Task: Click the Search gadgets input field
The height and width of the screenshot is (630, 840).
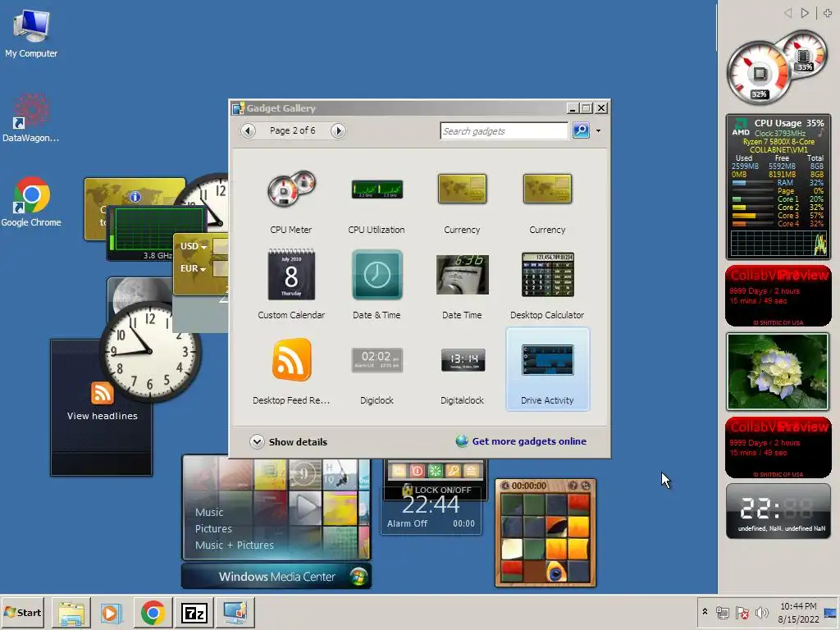Action: click(504, 130)
